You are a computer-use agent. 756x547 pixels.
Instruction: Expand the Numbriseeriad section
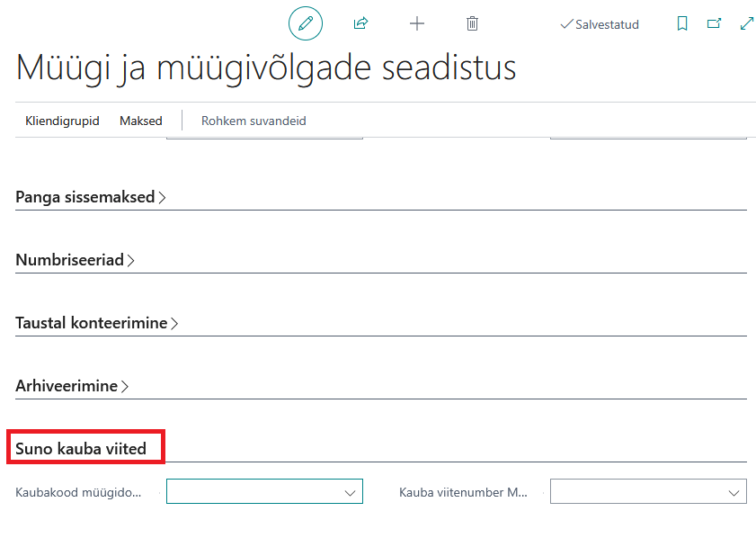tap(75, 260)
